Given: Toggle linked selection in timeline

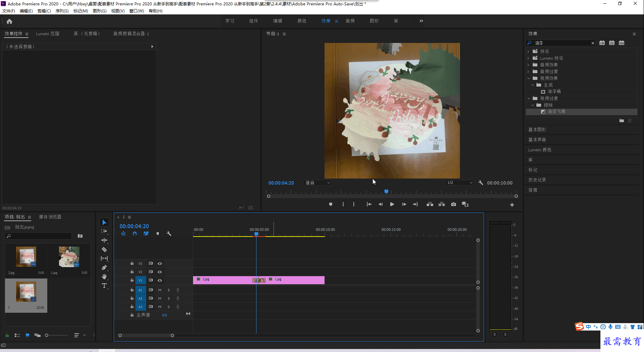Looking at the screenshot, I should 146,234.
